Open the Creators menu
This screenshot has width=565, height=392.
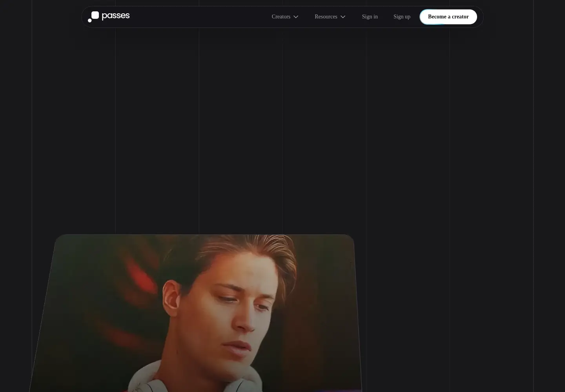281,17
